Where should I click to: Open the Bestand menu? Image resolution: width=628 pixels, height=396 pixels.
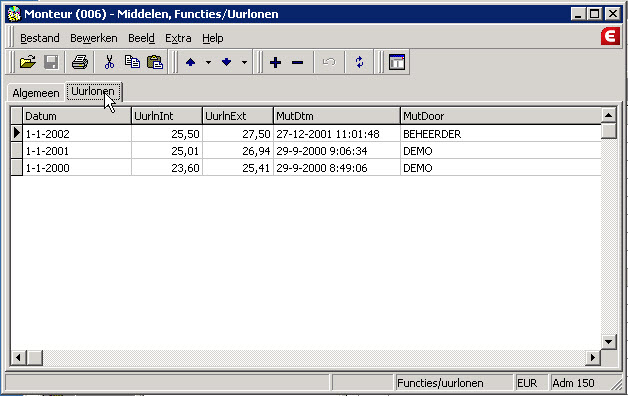(40, 38)
